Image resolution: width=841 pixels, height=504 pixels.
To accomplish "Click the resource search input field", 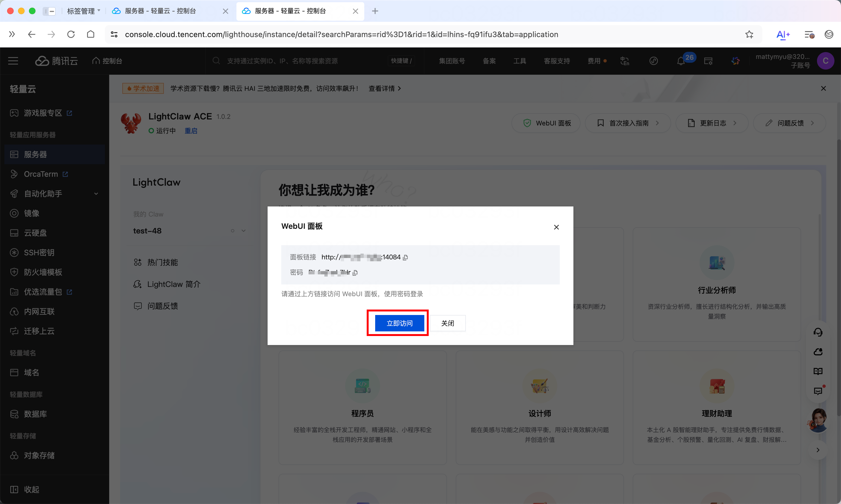I will (x=282, y=61).
